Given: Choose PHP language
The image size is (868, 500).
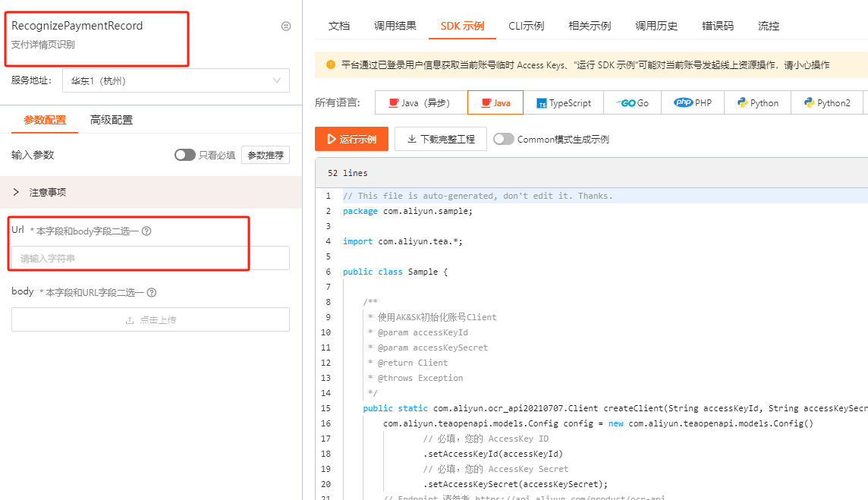Looking at the screenshot, I should [x=693, y=102].
